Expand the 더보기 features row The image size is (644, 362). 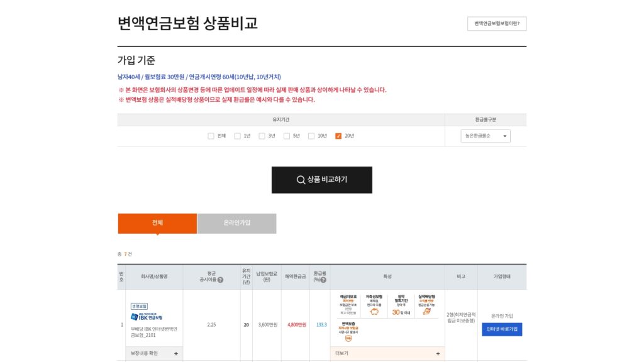[x=387, y=354]
